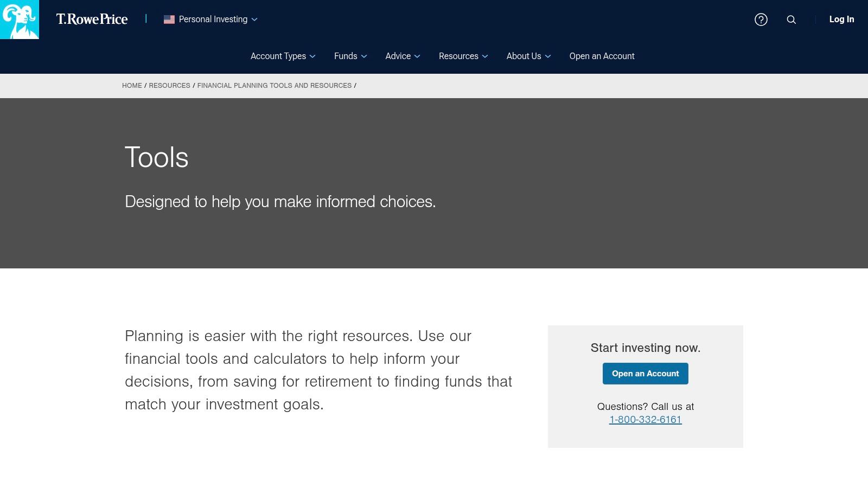Click the T. Rowe Price ram logo

[x=20, y=20]
